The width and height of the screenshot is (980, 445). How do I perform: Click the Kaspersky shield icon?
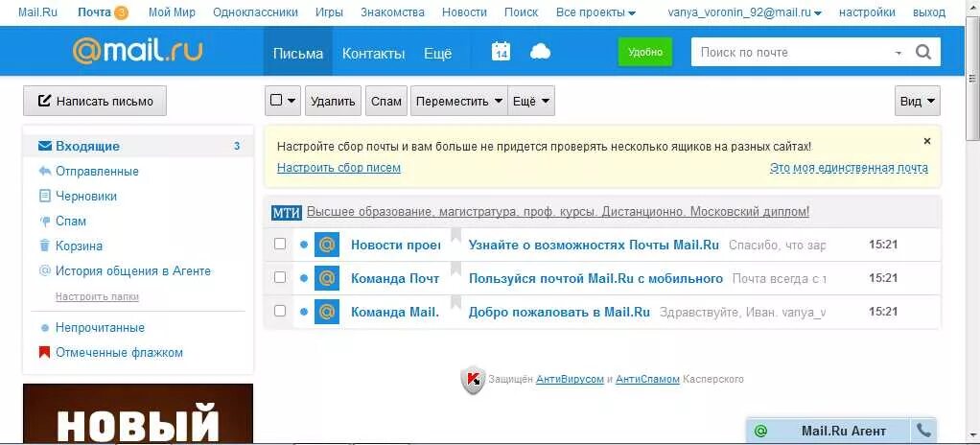click(x=473, y=380)
